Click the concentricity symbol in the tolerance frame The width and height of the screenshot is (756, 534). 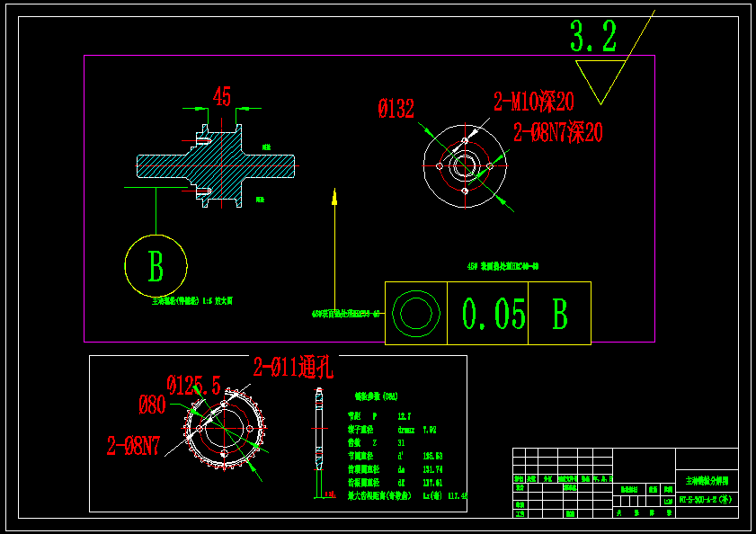416,314
